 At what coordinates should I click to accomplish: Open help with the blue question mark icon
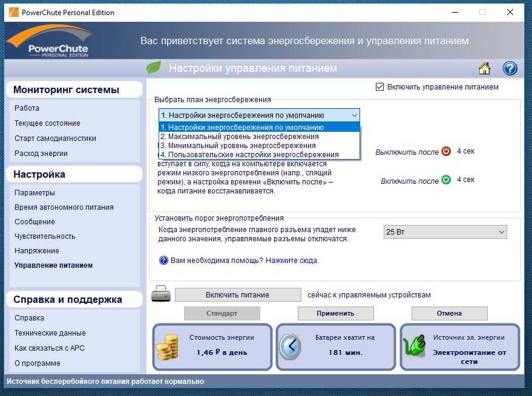coord(510,68)
